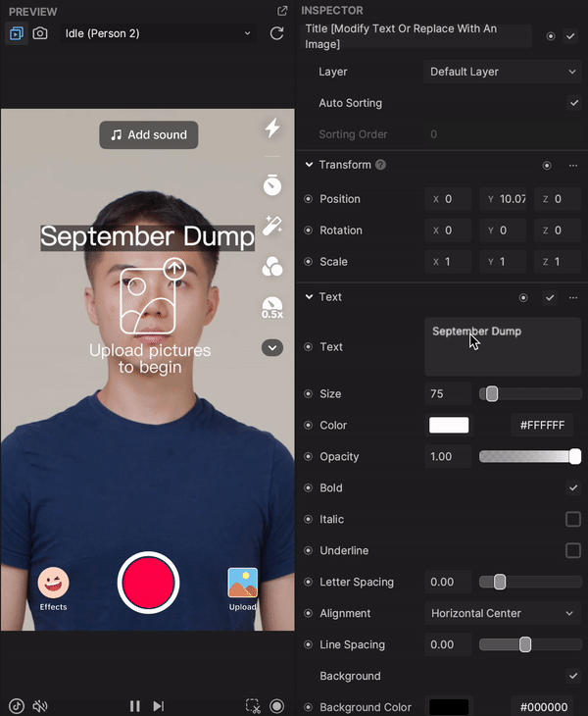Enable the Italic checkbox
Viewport: 588px width, 716px height.
pos(573,519)
